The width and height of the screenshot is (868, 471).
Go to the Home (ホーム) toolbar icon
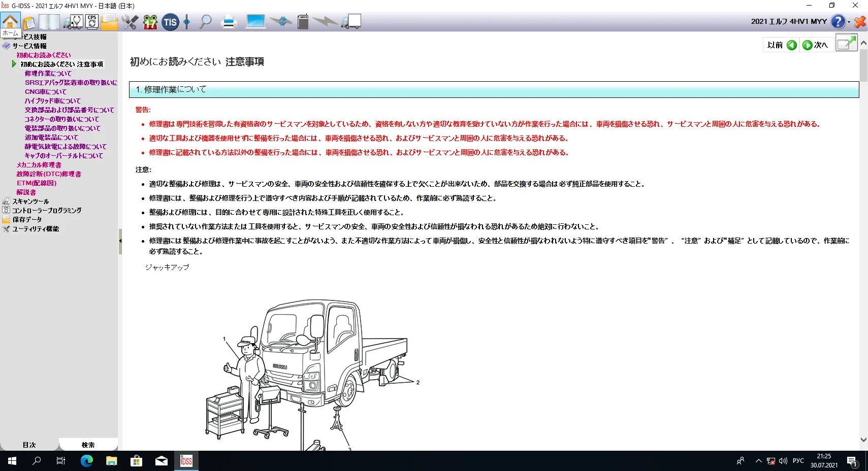click(10, 21)
